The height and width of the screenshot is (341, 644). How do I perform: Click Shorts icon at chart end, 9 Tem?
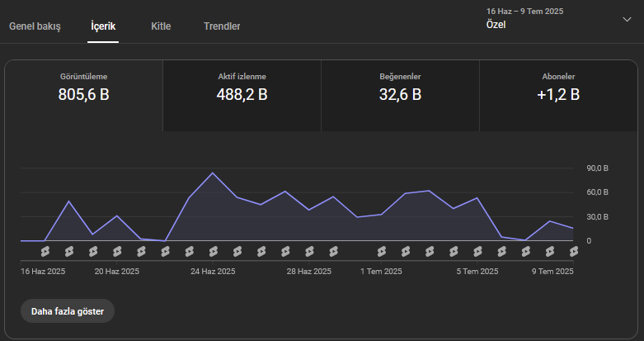point(573,251)
